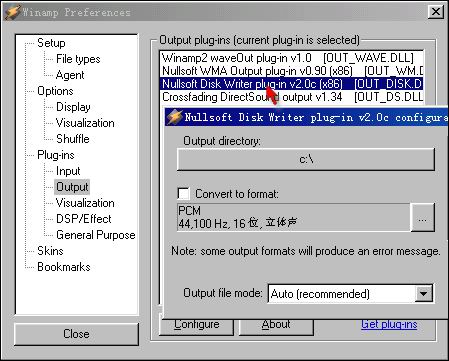Select Display under Options
Viewport: 449px width, 361px height.
pos(73,107)
